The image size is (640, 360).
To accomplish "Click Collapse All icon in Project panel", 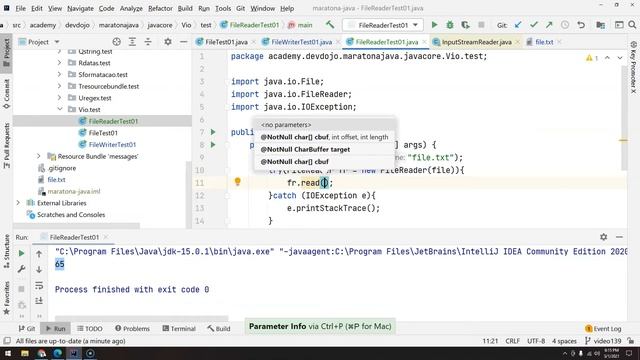I will (x=148, y=42).
